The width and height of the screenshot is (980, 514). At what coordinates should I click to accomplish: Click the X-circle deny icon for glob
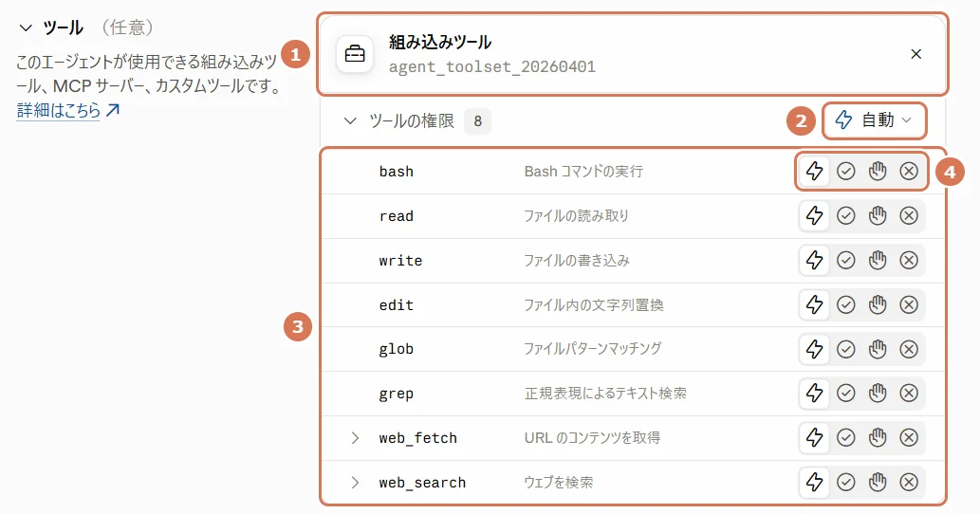[x=909, y=349]
